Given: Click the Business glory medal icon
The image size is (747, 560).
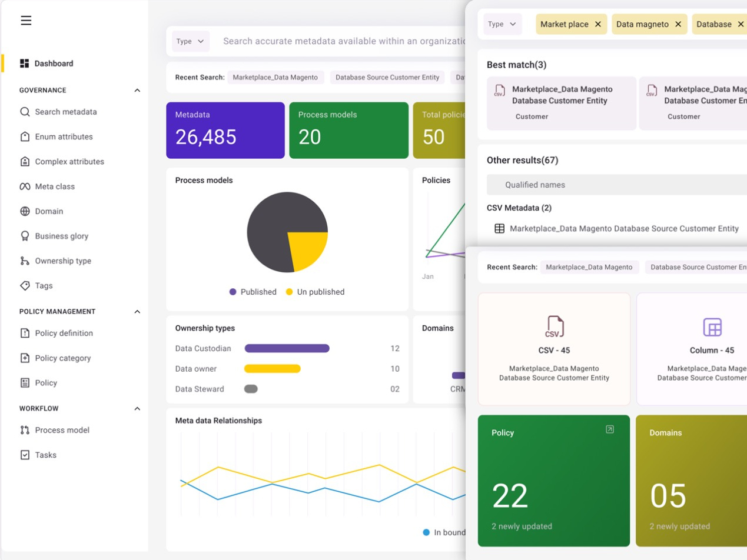Looking at the screenshot, I should [x=25, y=236].
